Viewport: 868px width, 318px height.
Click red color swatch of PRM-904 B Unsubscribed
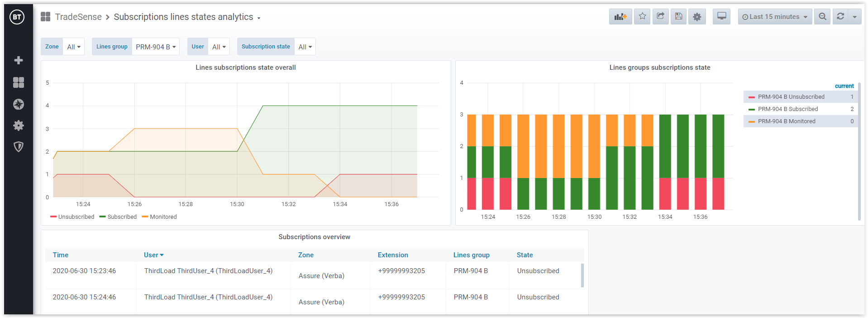click(x=752, y=97)
